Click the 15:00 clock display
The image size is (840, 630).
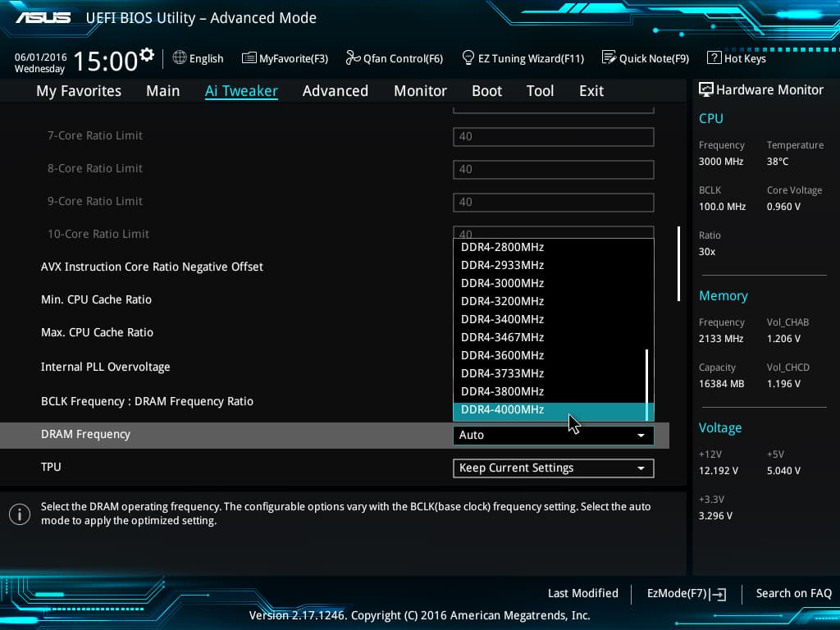[x=106, y=61]
